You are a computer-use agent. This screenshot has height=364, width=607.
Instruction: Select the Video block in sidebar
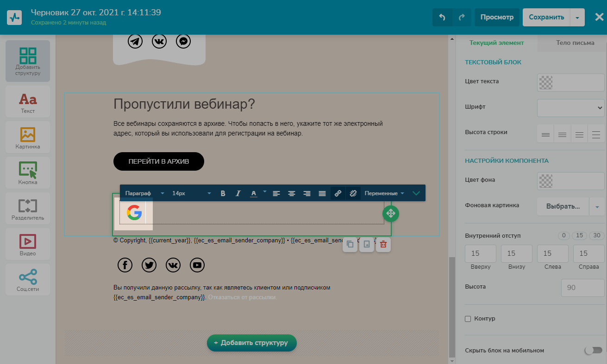coord(28,245)
